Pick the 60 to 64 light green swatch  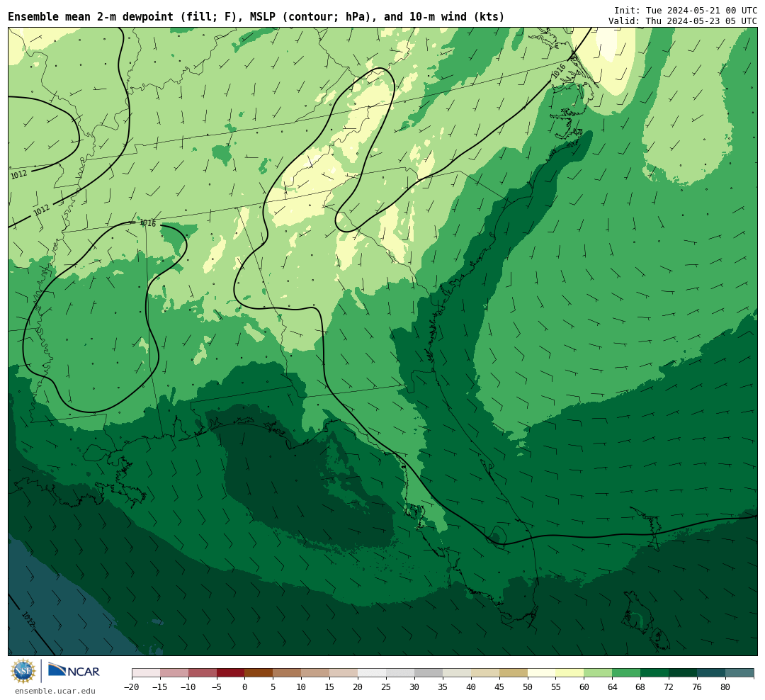(x=599, y=673)
